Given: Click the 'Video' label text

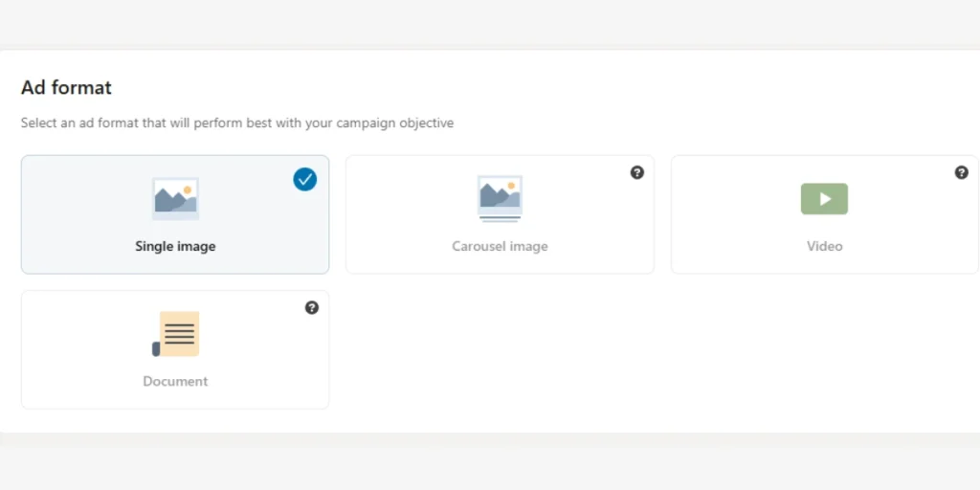Looking at the screenshot, I should (x=824, y=246).
